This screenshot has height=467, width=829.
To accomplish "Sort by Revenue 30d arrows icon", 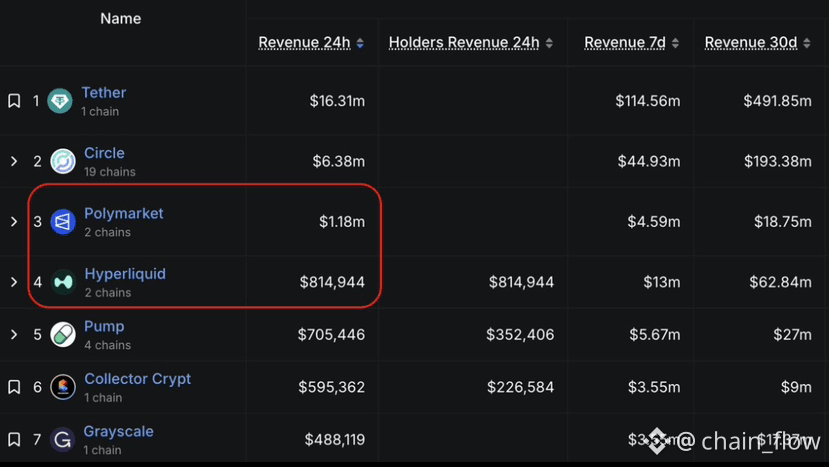I will click(807, 43).
